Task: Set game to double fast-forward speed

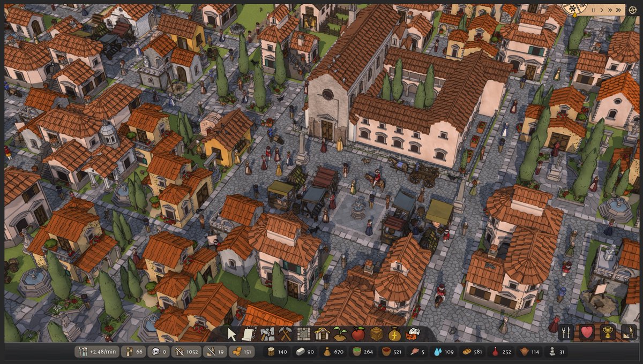Action: [610, 10]
